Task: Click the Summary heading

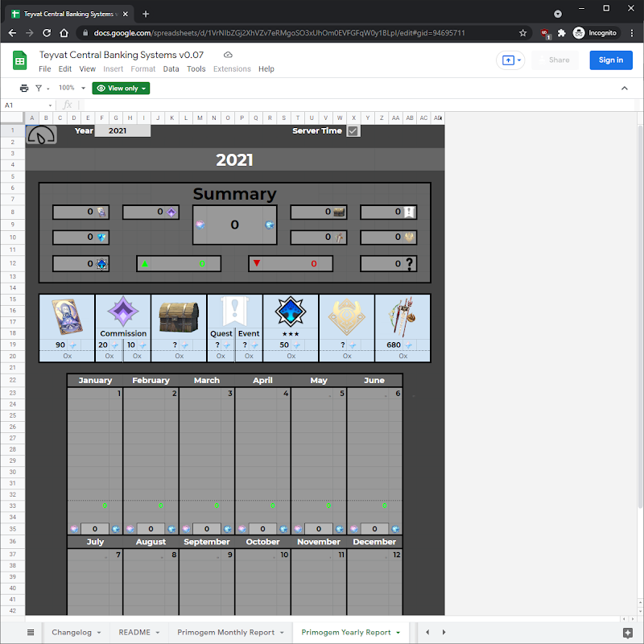Action: coord(234,194)
